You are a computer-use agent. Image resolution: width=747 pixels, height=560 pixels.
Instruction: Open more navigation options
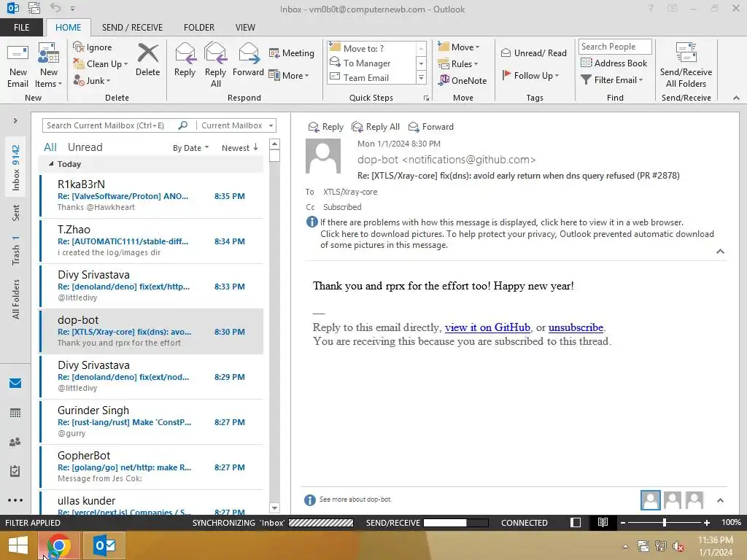click(x=15, y=500)
